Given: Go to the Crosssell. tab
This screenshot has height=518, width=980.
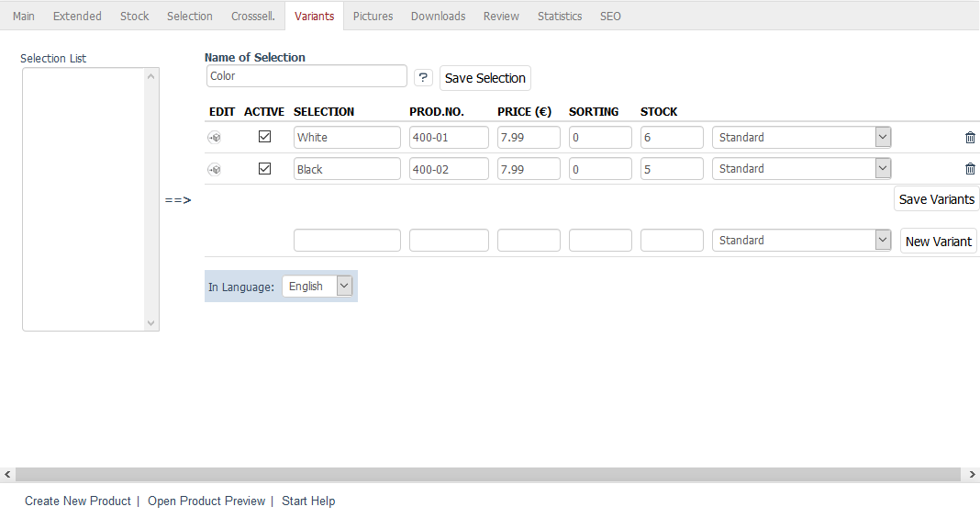Looking at the screenshot, I should 253,17.
